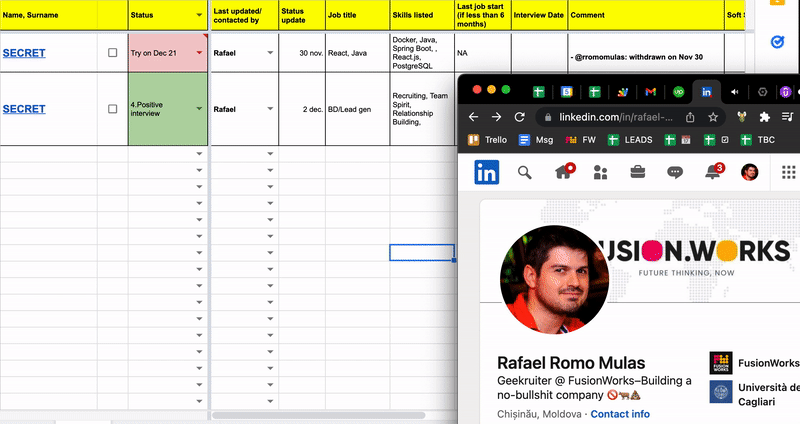Open the Me avatar menu in LinkedIn
This screenshot has height=424, width=800.
(x=749, y=172)
